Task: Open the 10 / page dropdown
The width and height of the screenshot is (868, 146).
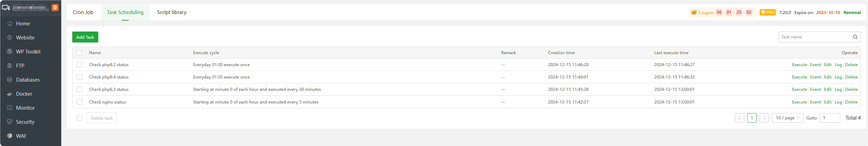Action: click(787, 118)
